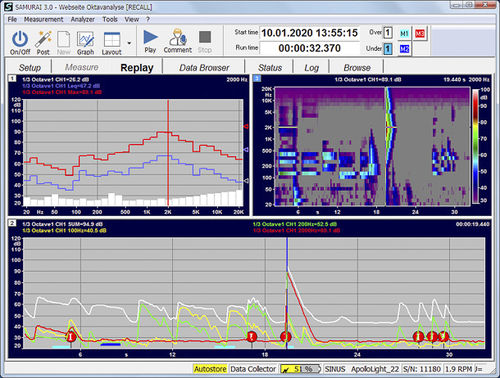Click the white level marker triangle

(246, 181)
